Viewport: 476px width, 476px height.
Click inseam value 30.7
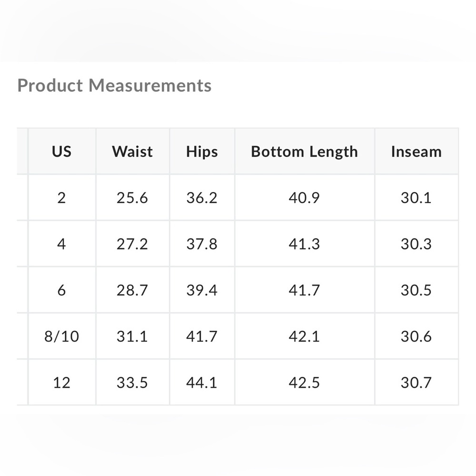point(416,382)
